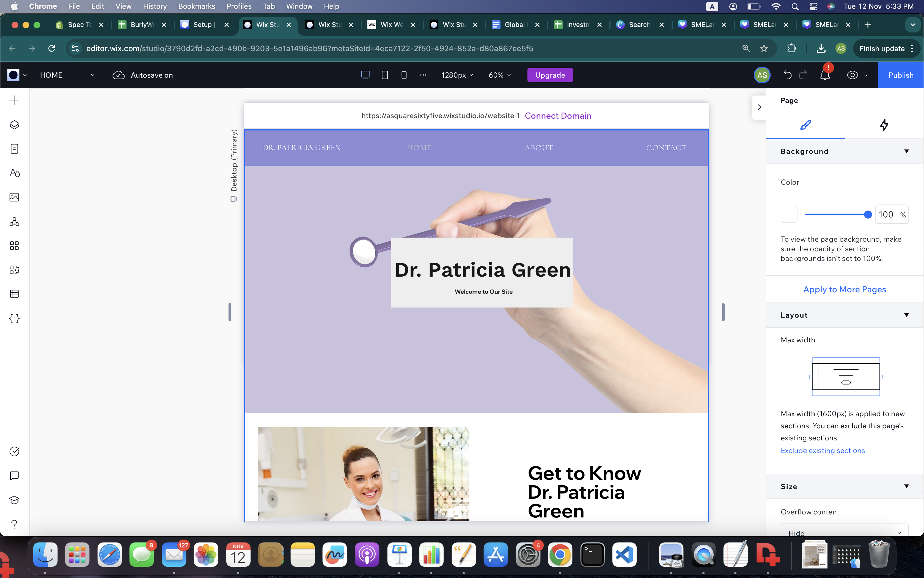The width and height of the screenshot is (924, 578).
Task: Open the Overflow content Hide dropdown
Action: [845, 531]
